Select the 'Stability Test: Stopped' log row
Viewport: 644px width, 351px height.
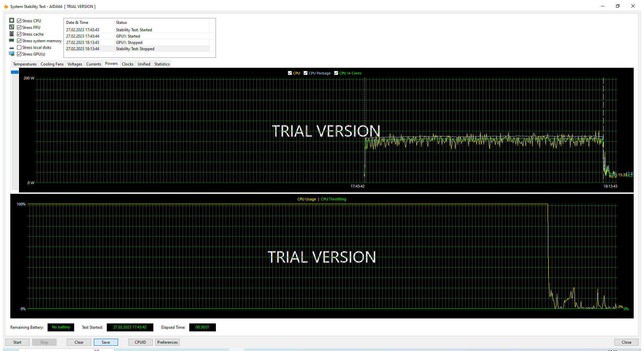[x=135, y=49]
